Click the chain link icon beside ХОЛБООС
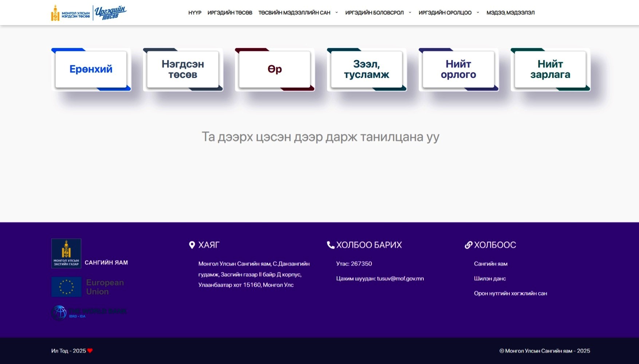The image size is (639, 364). point(468,245)
